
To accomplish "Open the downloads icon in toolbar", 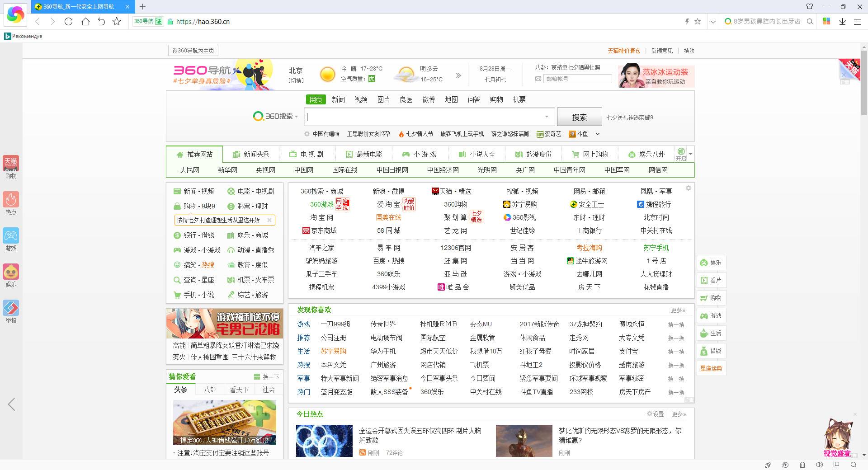I will 842,21.
